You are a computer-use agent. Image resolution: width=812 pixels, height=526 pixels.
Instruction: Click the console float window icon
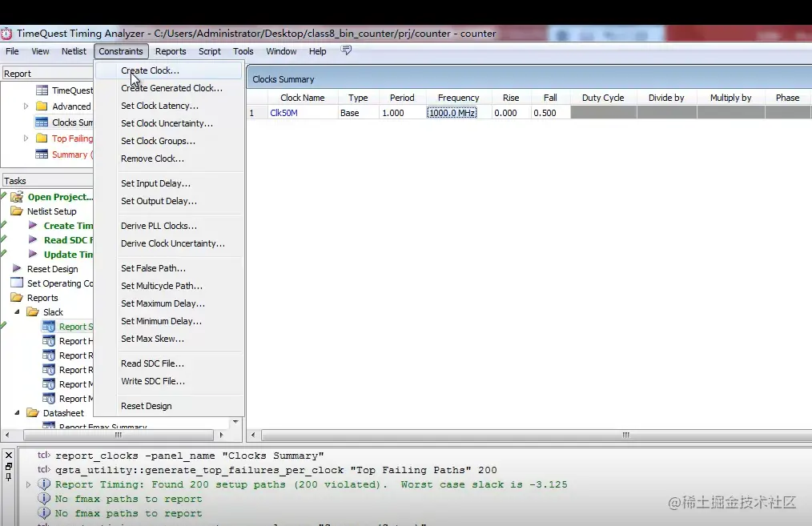click(x=9, y=467)
